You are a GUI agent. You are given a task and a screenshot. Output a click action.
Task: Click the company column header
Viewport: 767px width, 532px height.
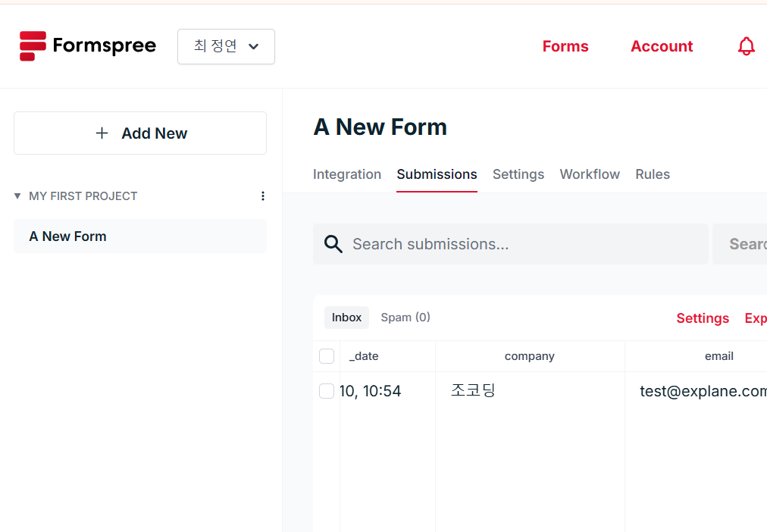530,356
